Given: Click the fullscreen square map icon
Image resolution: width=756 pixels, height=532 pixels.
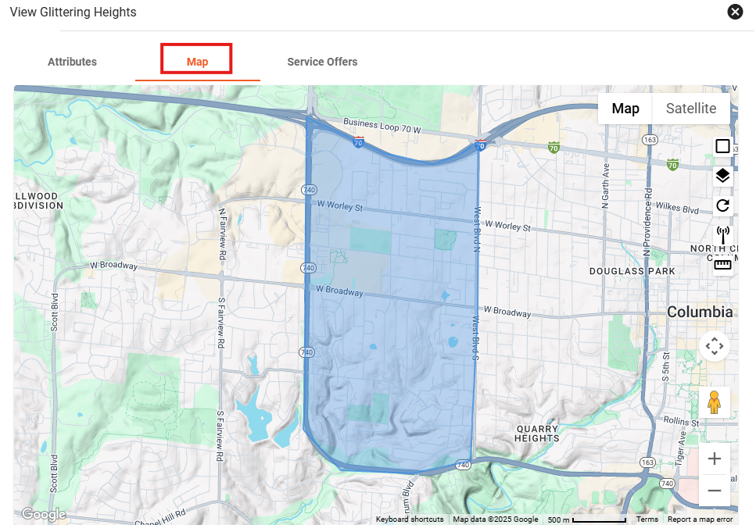Looking at the screenshot, I should tap(722, 146).
